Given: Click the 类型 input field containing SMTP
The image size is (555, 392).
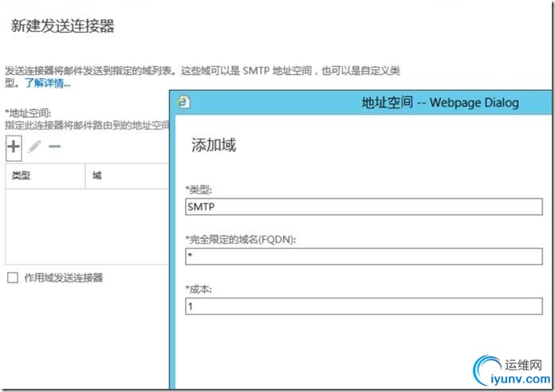Looking at the screenshot, I should [x=364, y=206].
